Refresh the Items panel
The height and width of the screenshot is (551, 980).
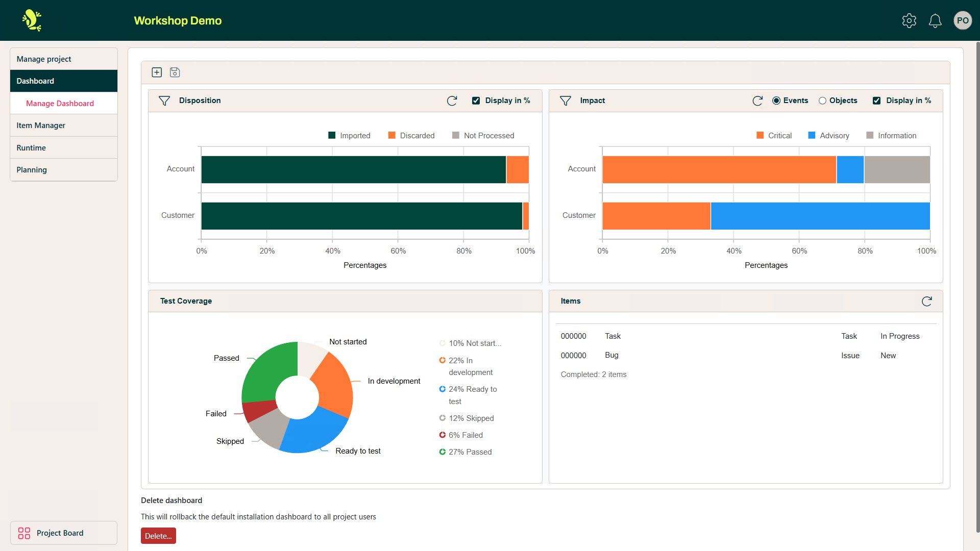tap(927, 301)
